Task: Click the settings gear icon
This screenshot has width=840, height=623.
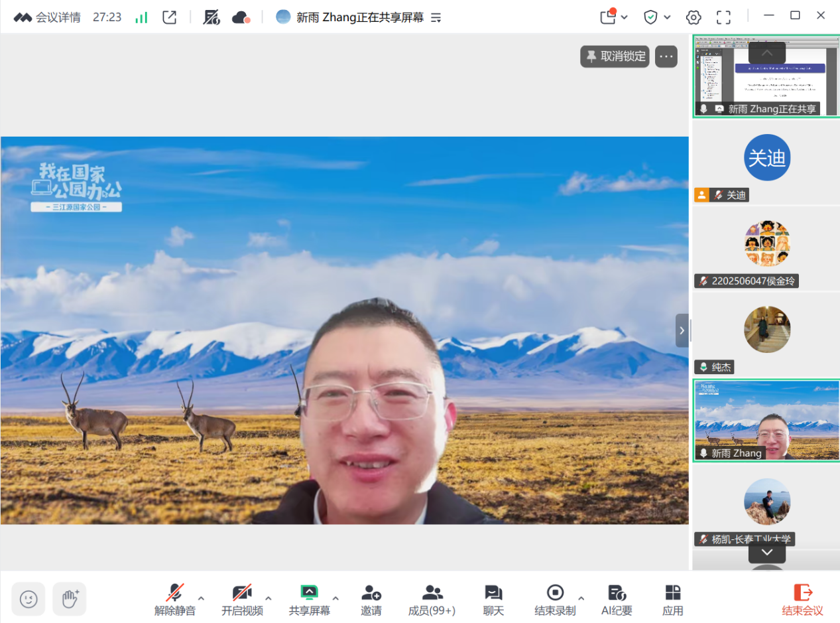Action: tap(693, 17)
